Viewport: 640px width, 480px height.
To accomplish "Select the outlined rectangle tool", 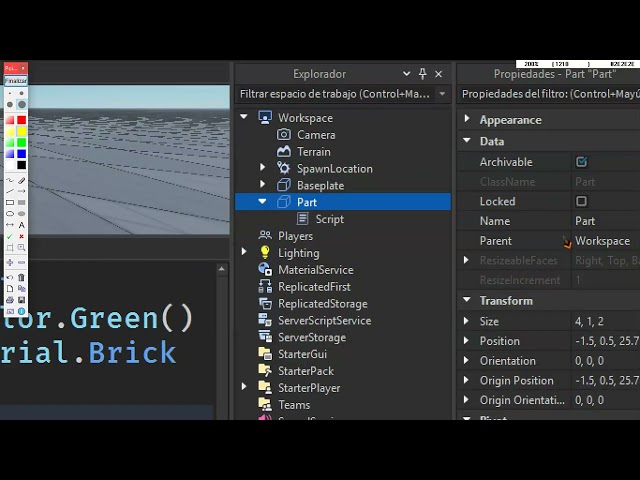I will pos(10,202).
